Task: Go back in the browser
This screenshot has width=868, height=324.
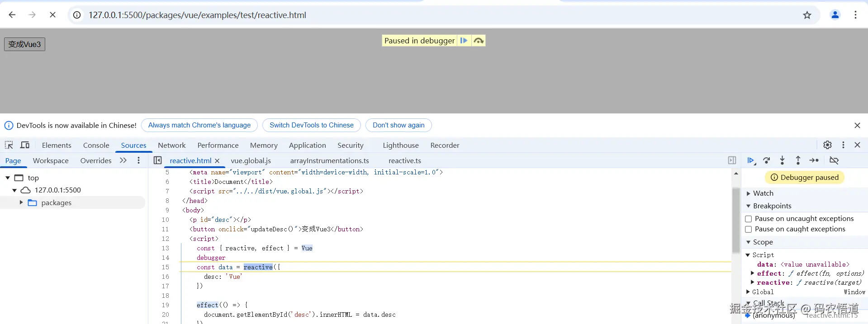Action: tap(12, 15)
